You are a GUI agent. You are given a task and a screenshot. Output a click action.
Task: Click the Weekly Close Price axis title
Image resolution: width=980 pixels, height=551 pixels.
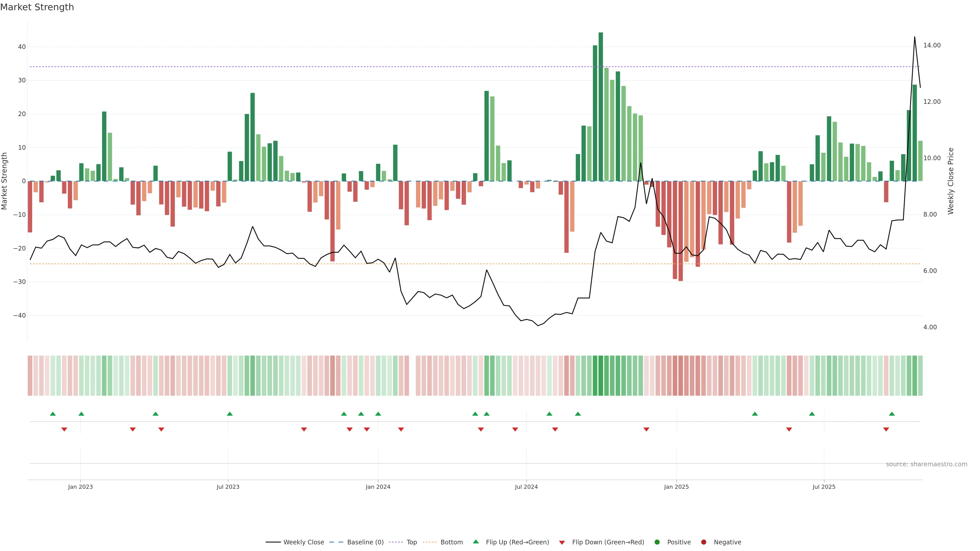[951, 181]
